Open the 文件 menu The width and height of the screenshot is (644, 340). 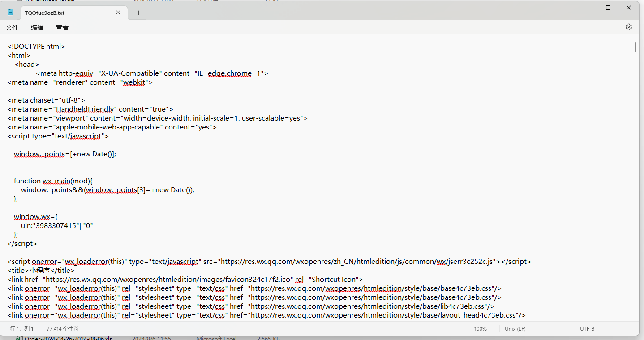pyautogui.click(x=12, y=27)
